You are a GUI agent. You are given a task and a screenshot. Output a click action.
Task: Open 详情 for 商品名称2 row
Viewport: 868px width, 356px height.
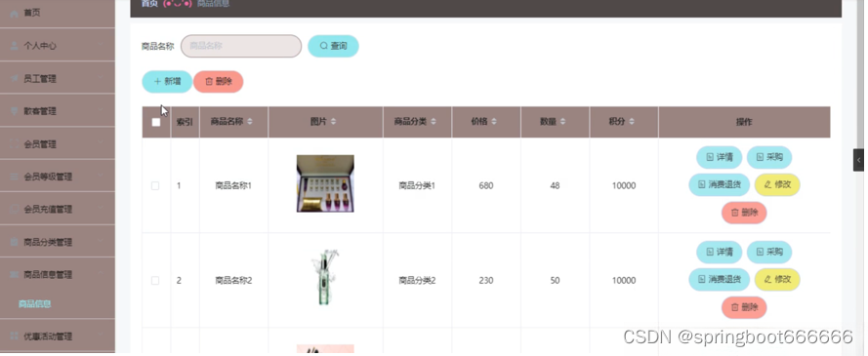pos(719,252)
